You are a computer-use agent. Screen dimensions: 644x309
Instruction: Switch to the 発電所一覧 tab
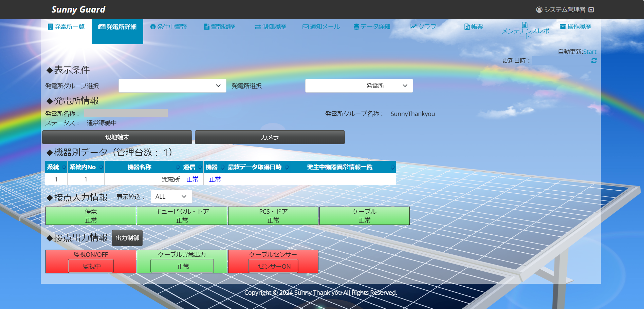[x=66, y=27]
